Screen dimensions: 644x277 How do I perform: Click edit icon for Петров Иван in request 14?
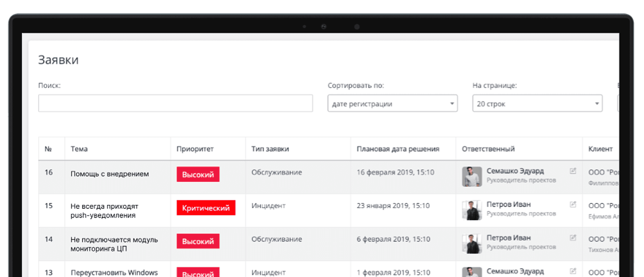point(573,238)
